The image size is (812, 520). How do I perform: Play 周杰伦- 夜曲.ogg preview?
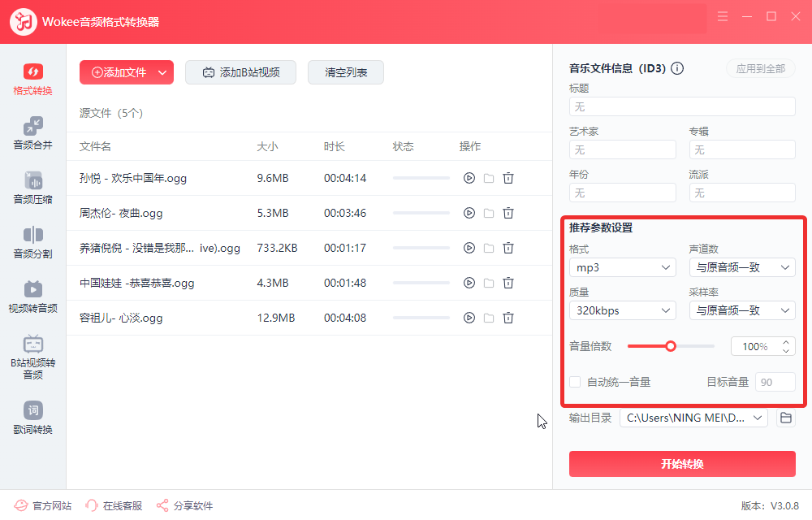(x=469, y=213)
